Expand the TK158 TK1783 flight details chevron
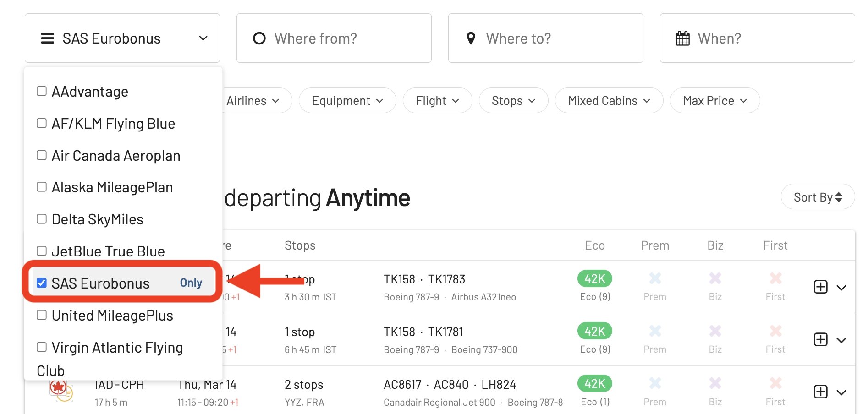This screenshot has width=868, height=414. coord(841,288)
